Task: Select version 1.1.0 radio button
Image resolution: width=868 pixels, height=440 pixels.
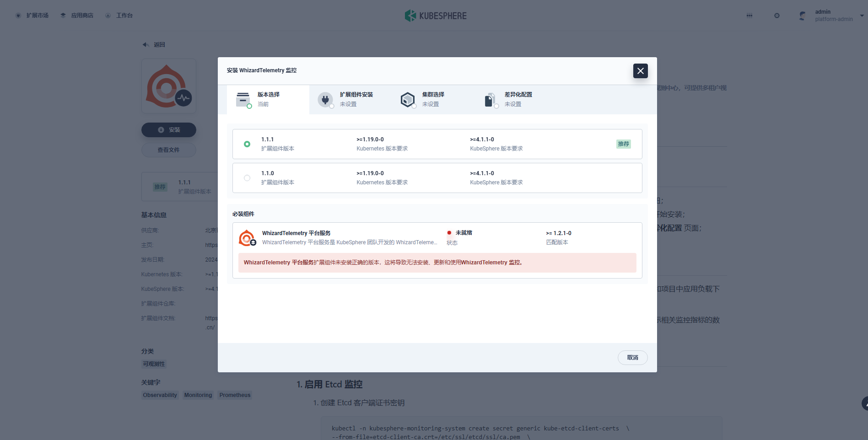Action: 247,178
